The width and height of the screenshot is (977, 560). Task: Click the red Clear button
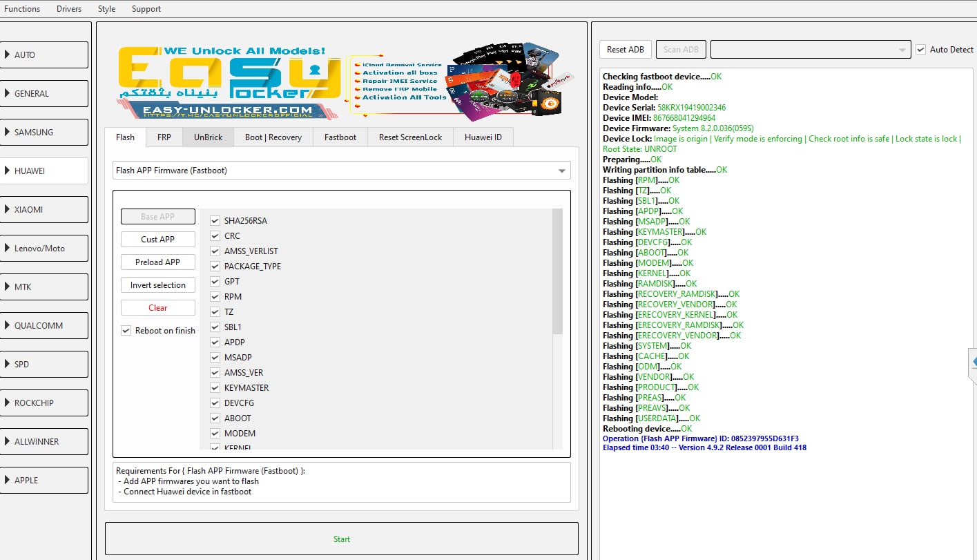[x=158, y=307]
